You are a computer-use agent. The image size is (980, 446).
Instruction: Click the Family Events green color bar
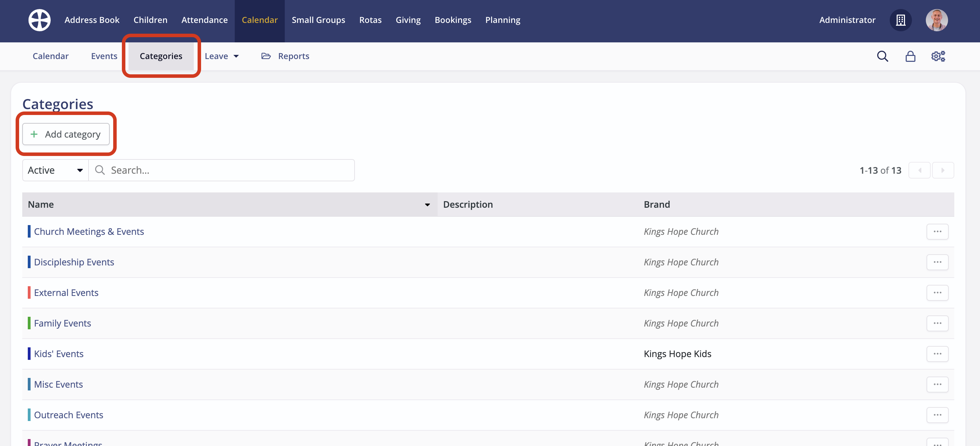tap(29, 323)
